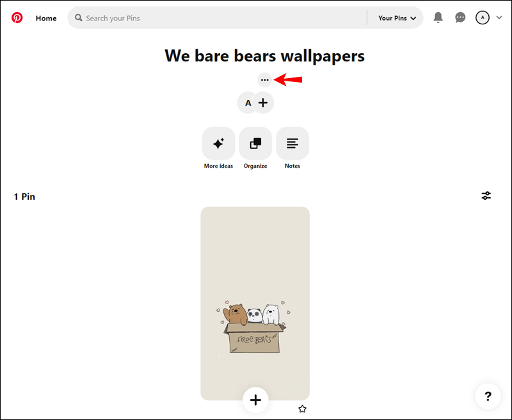Viewport: 512px width, 420px height.
Task: Click the Organize icon button
Action: pos(255,143)
